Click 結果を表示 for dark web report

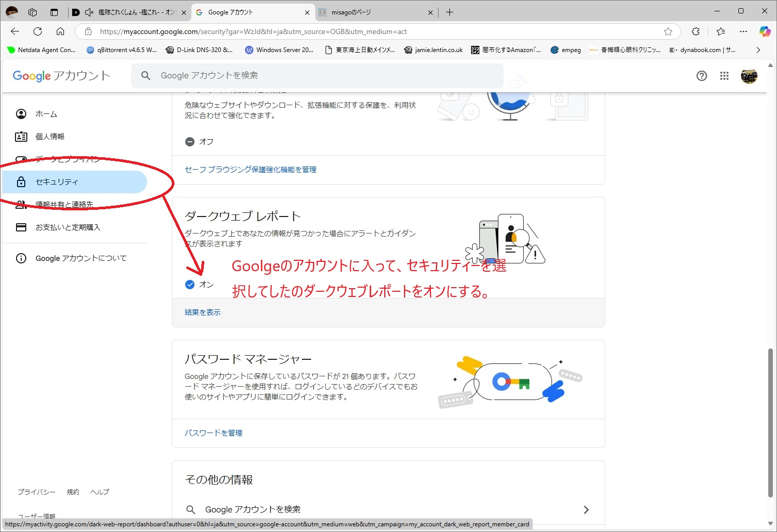[202, 312]
